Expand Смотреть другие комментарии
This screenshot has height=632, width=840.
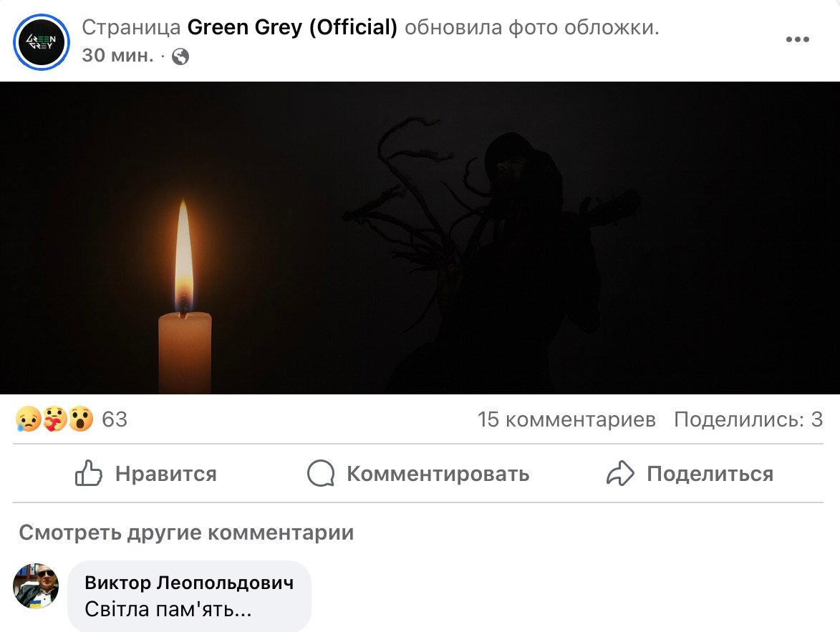(x=186, y=533)
